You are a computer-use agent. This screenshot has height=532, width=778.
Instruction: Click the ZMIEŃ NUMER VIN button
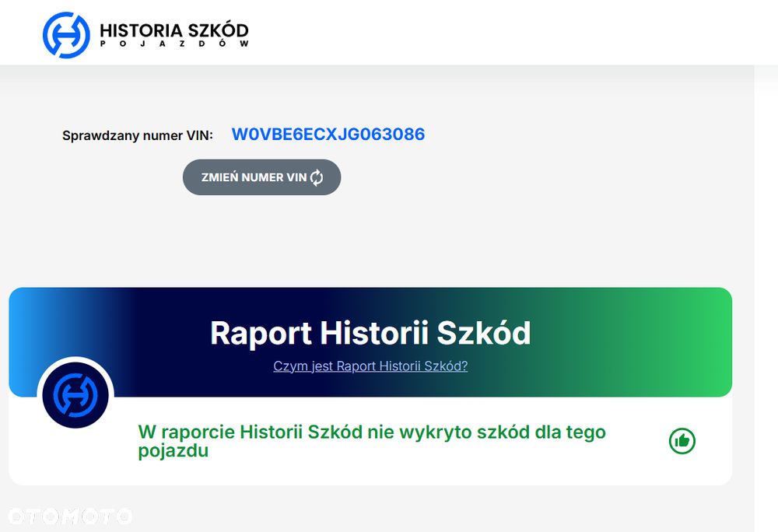(261, 177)
